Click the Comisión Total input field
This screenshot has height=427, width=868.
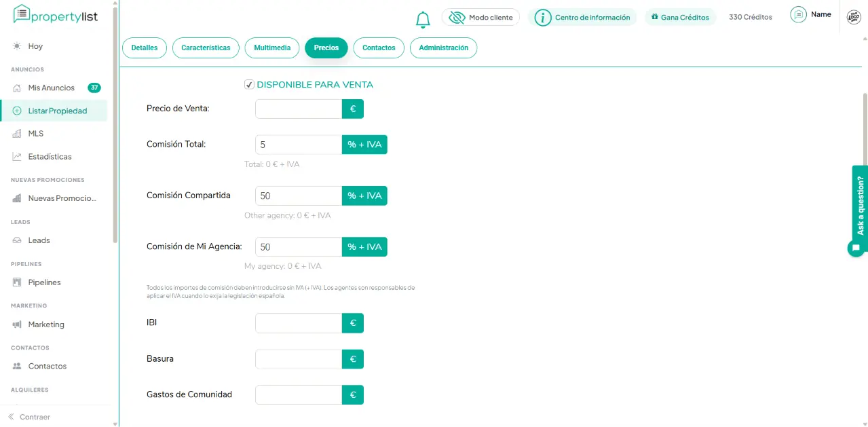(299, 145)
